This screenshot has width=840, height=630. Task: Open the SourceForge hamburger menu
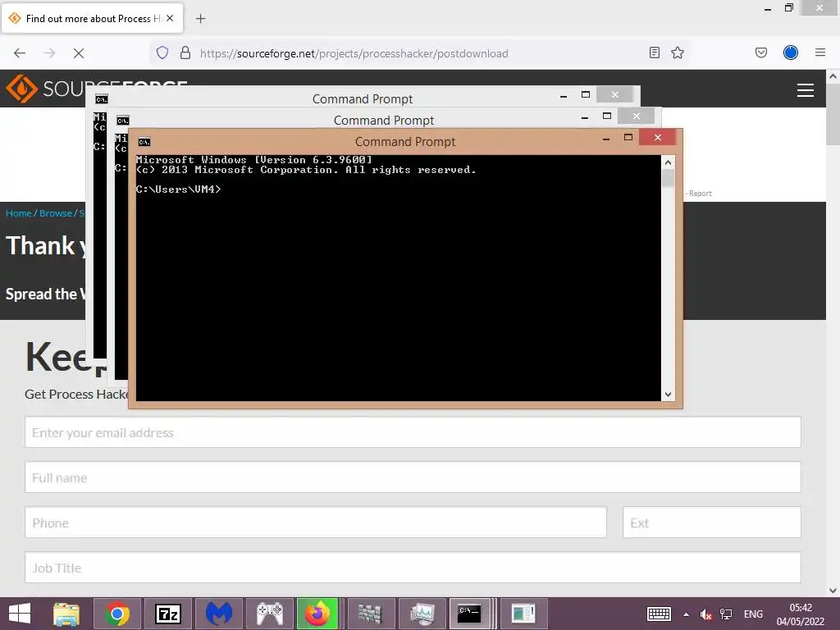pos(806,90)
